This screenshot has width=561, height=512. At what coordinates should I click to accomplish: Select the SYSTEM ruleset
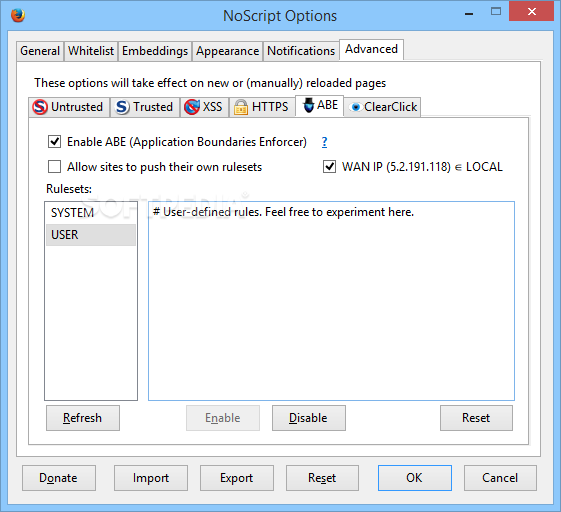pos(91,213)
